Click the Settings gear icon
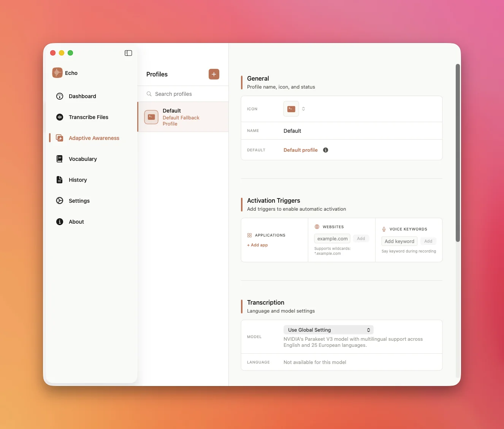The width and height of the screenshot is (504, 429). click(60, 201)
